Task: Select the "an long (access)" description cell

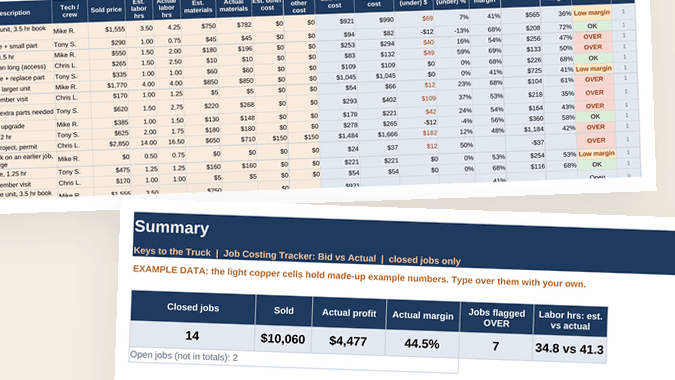Action: pos(24,67)
